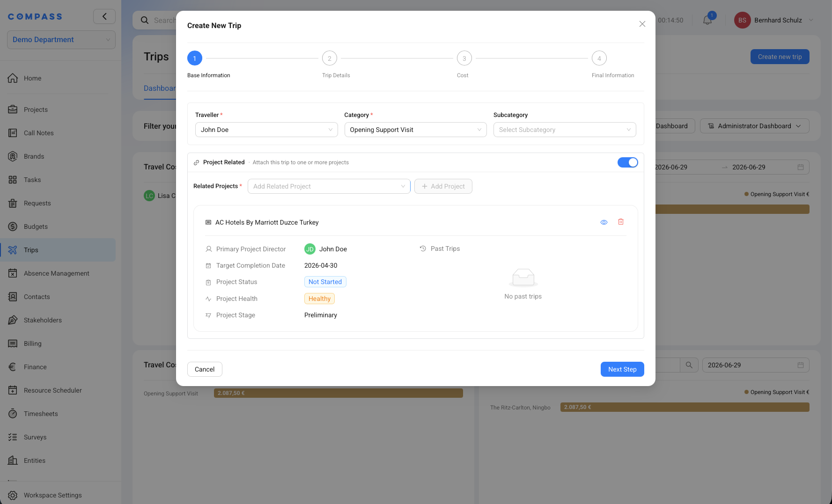
Task: Open Workspace Settings
Action: pyautogui.click(x=58, y=495)
